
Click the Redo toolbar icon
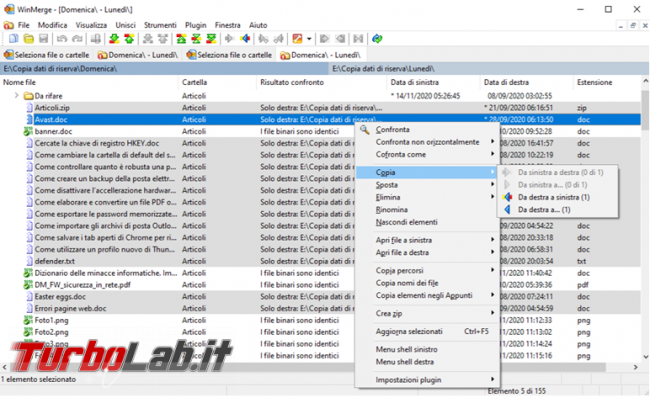[77, 39]
